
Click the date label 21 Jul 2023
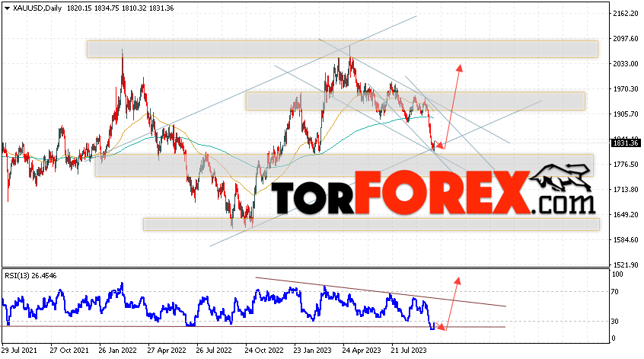click(x=409, y=351)
